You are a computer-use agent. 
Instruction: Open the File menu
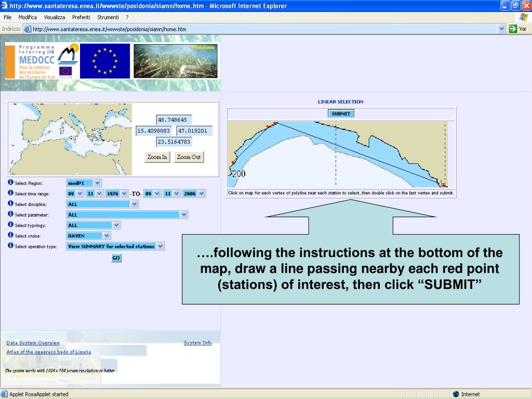pyautogui.click(x=7, y=17)
